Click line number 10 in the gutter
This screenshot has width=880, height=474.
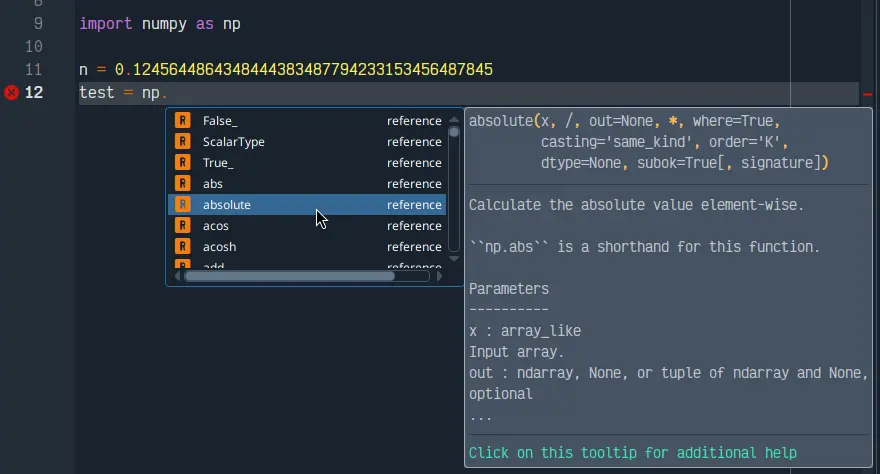(34, 47)
